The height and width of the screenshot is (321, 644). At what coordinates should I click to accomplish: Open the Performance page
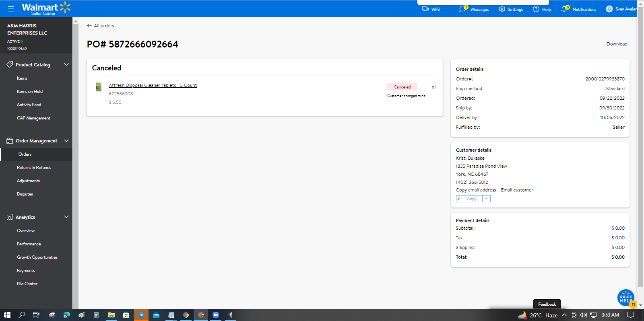(29, 244)
